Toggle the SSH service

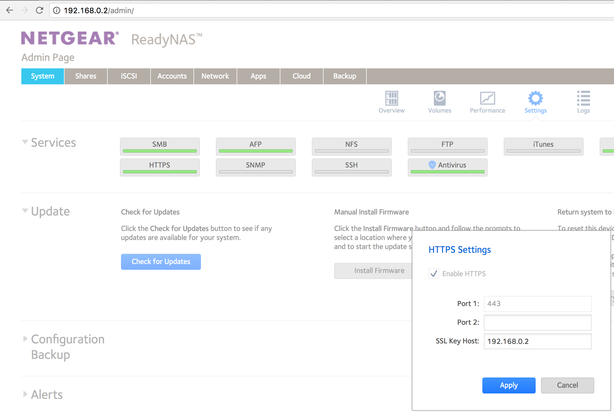(352, 167)
